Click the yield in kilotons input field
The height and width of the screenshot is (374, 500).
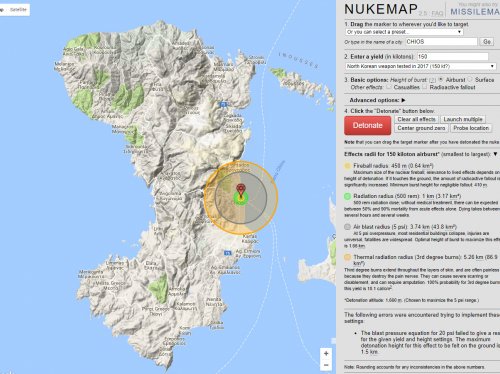pos(453,57)
